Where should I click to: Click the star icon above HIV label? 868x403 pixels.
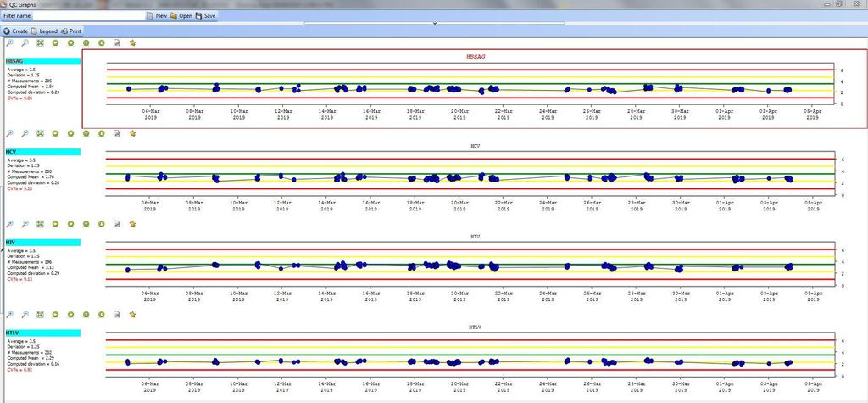point(132,224)
